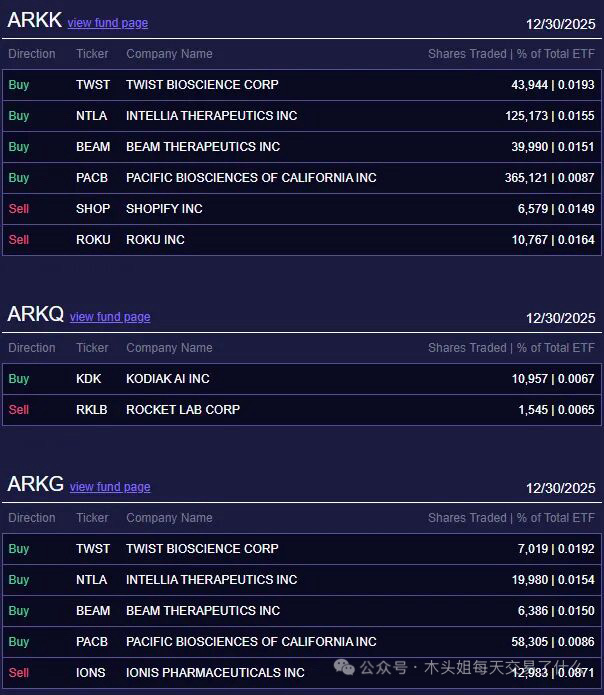Open the ARKG view fund page link
604x695 pixels.
(109, 487)
